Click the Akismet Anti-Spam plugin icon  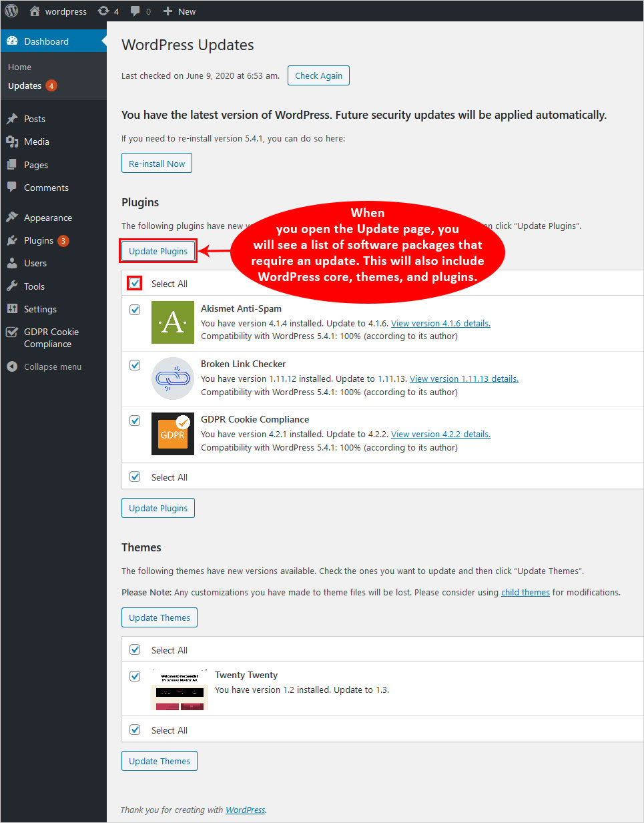pyautogui.click(x=172, y=322)
